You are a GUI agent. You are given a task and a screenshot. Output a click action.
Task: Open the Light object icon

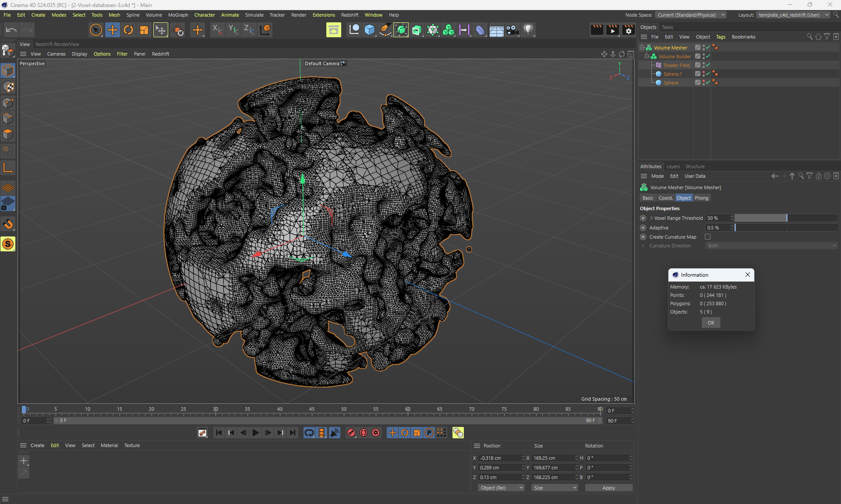coord(528,30)
